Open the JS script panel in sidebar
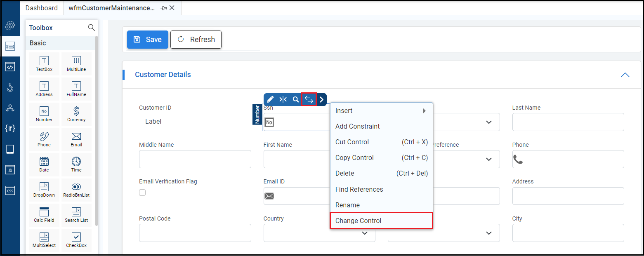The image size is (644, 256). click(x=10, y=170)
